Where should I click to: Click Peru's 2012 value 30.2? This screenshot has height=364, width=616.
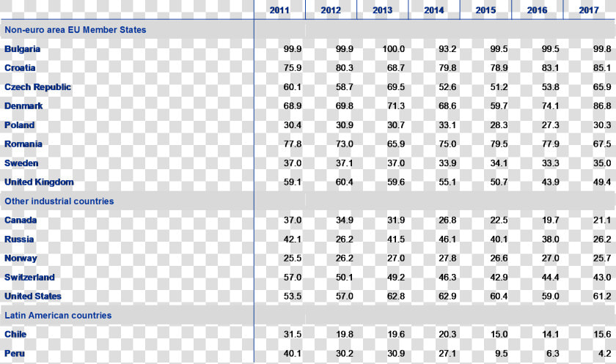[344, 354]
